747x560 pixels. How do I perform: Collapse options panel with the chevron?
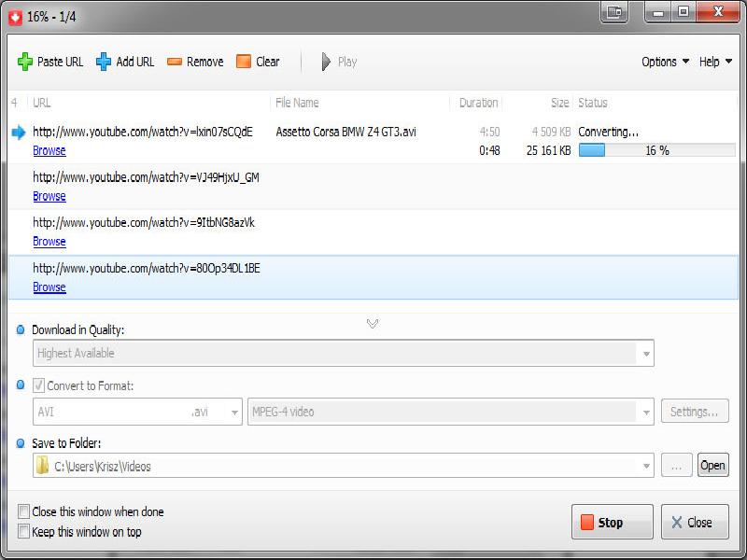click(373, 324)
